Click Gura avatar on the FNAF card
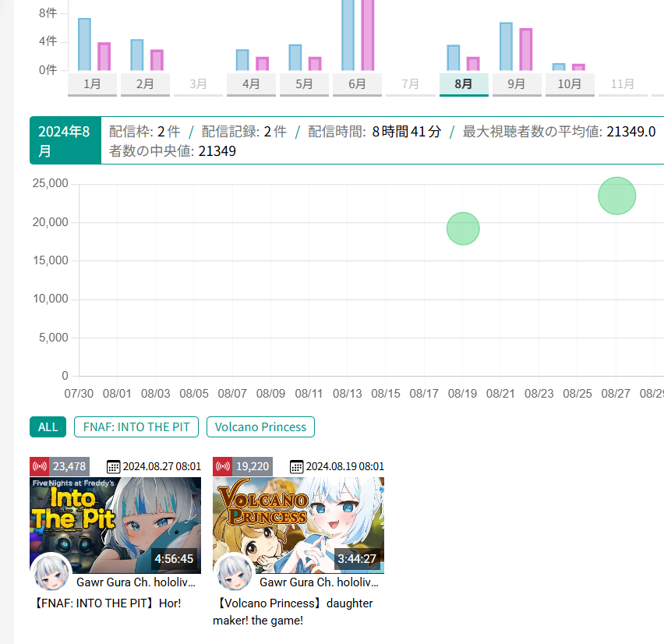Viewport: 664px width, 644px height. [x=51, y=573]
